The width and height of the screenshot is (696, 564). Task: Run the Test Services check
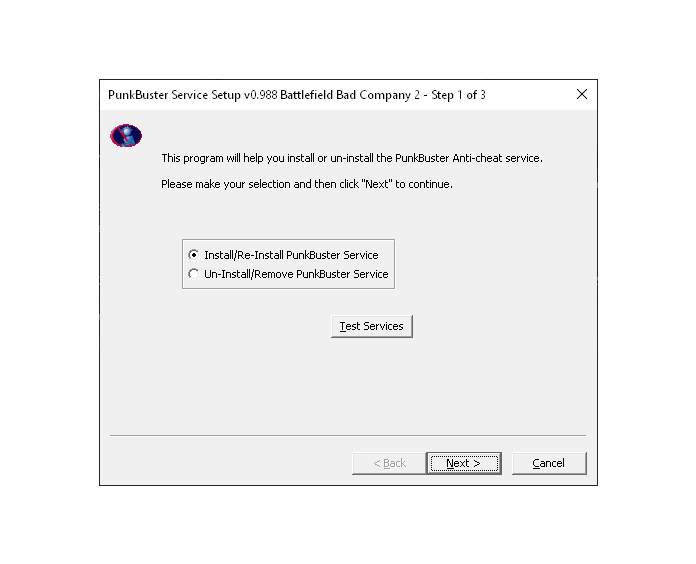pos(372,326)
